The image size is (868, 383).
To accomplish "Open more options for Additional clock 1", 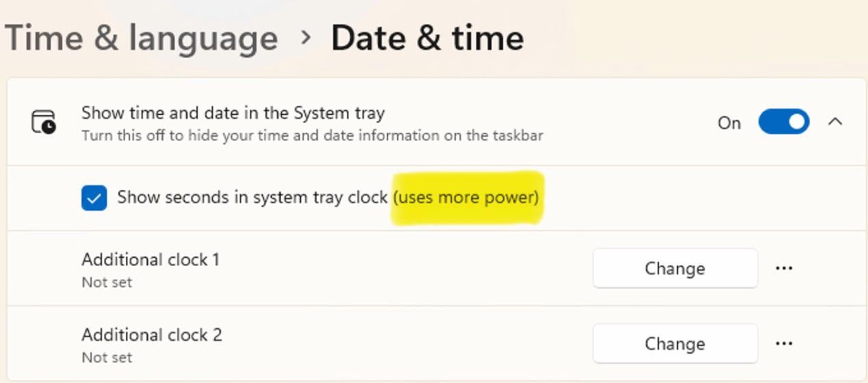I will pos(784,268).
